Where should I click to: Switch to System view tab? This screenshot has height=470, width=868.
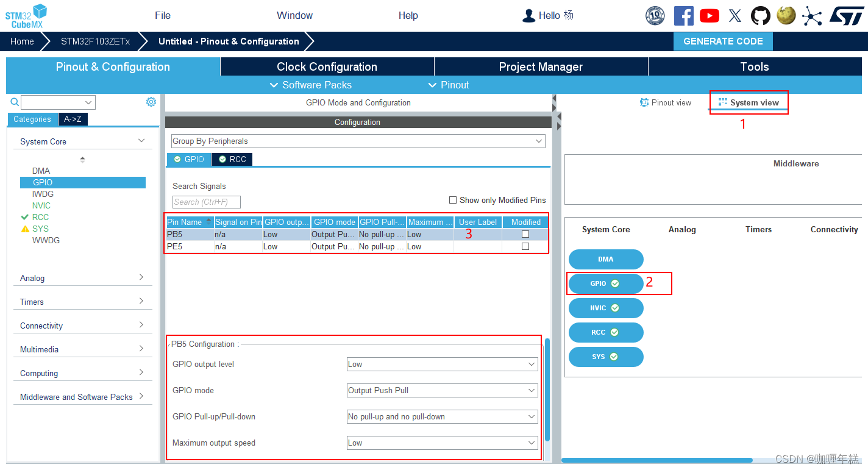coord(749,102)
